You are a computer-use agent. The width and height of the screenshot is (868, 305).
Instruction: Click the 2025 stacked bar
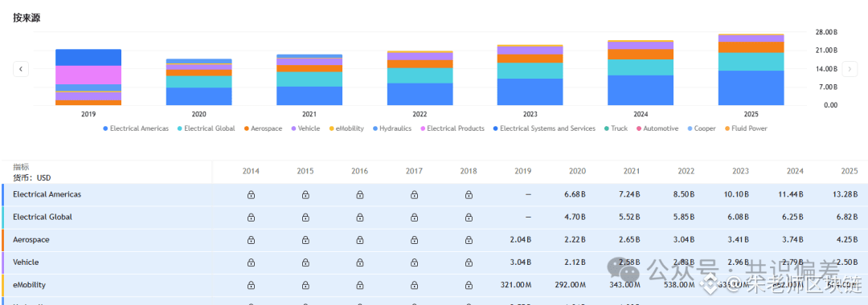tap(751, 70)
